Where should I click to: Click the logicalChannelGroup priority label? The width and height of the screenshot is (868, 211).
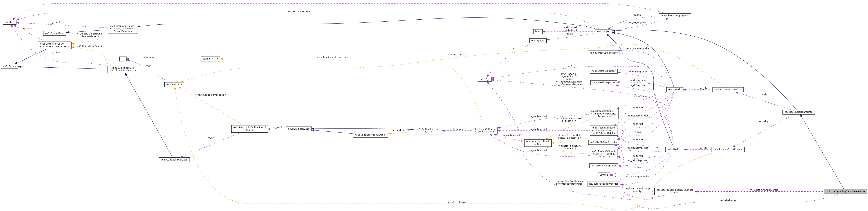tap(638, 190)
